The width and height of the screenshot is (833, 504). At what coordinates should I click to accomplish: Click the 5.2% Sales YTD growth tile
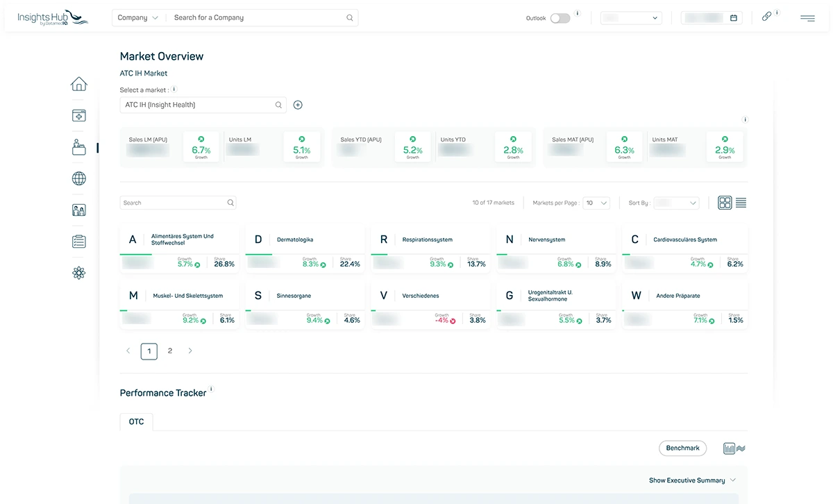pos(413,147)
